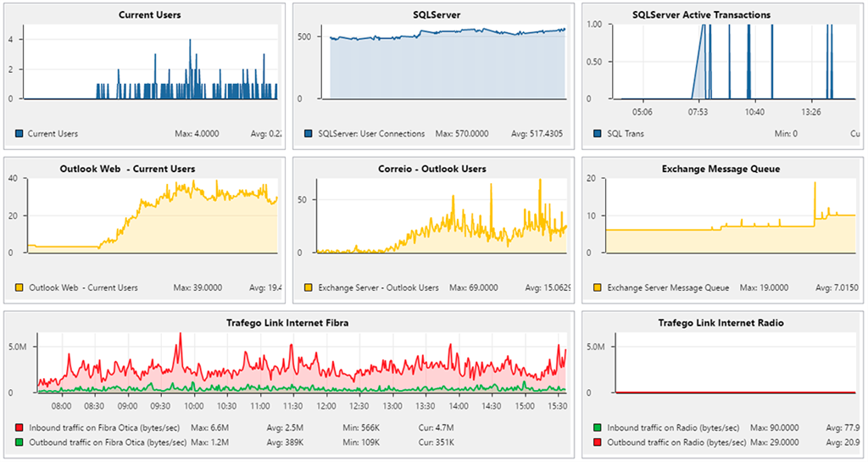Select the Correio - Outlook Users title
This screenshot has height=462, width=868.
click(432, 169)
